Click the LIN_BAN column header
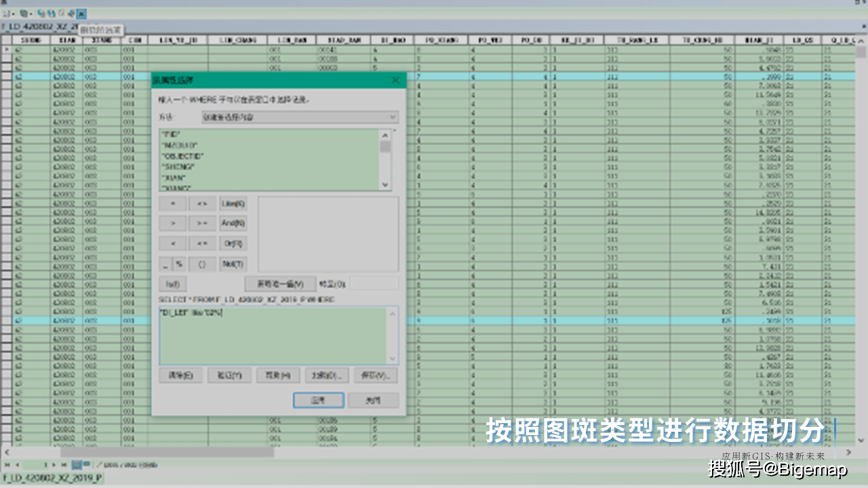 tap(292, 41)
